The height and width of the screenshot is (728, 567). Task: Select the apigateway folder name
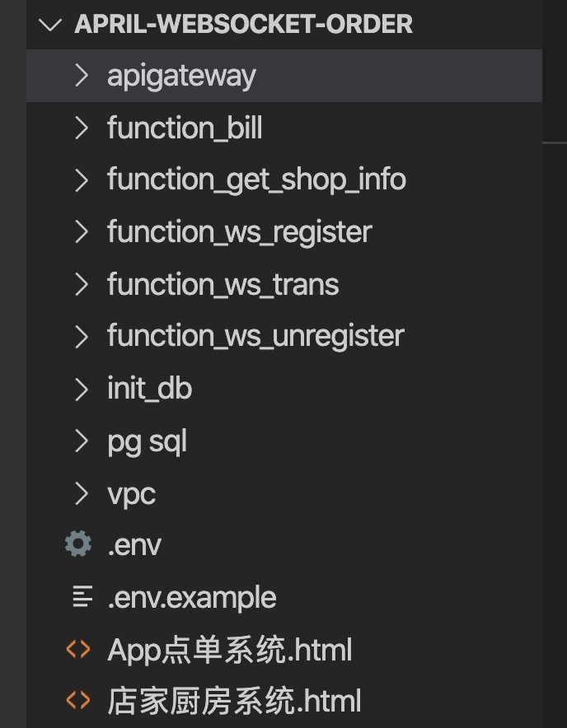coord(181,77)
